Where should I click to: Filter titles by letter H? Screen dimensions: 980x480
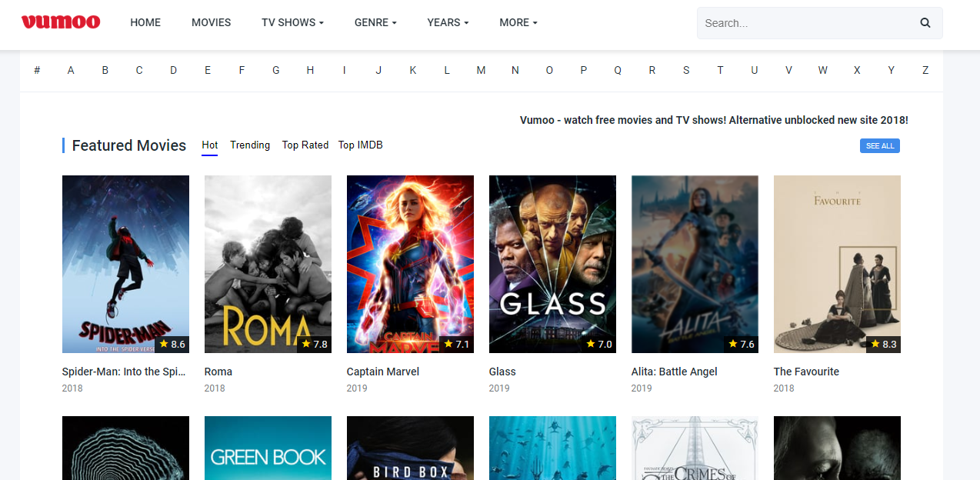click(310, 70)
